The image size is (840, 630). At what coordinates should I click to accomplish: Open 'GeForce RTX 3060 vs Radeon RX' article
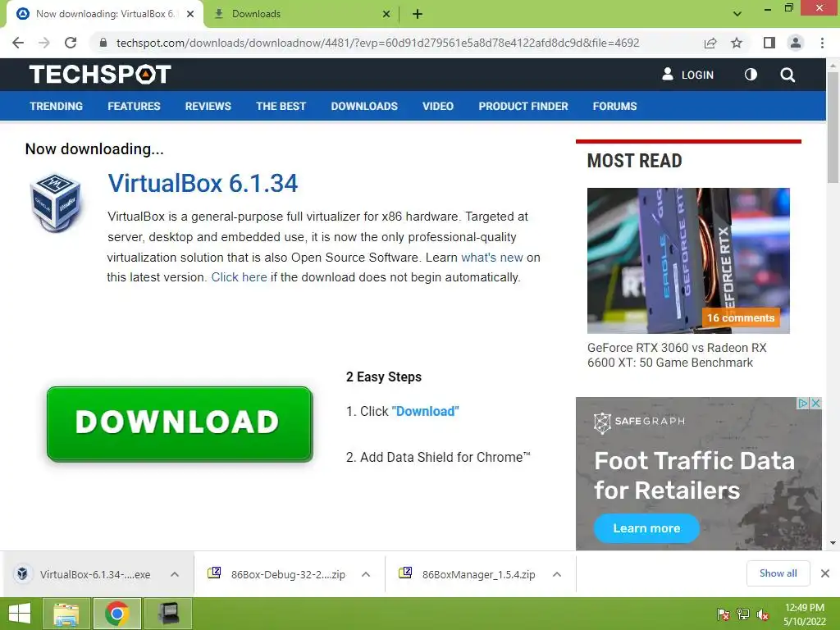677,355
